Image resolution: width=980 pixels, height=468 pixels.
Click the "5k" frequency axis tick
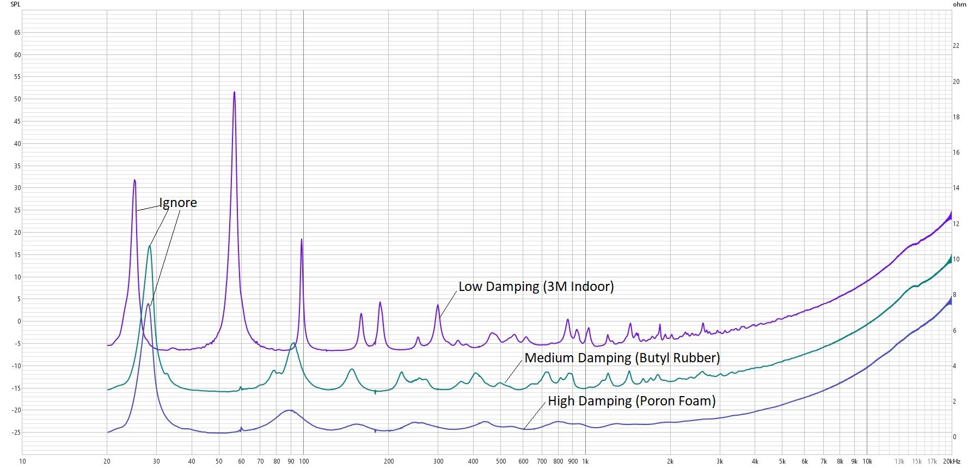[782, 461]
